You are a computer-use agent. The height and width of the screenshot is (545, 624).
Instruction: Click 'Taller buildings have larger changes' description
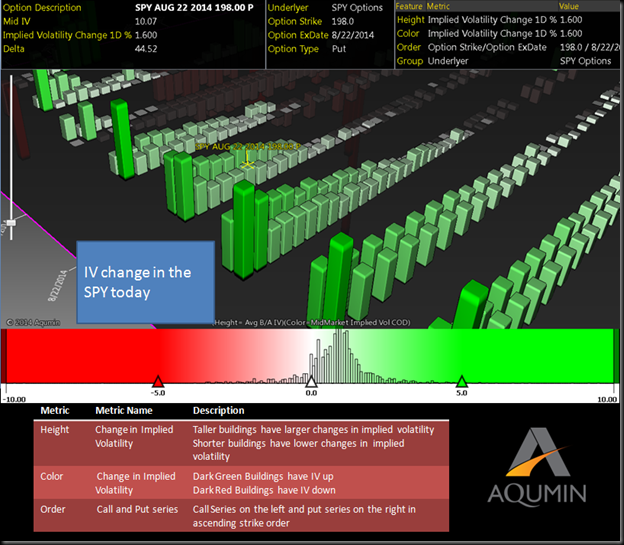pyautogui.click(x=313, y=430)
